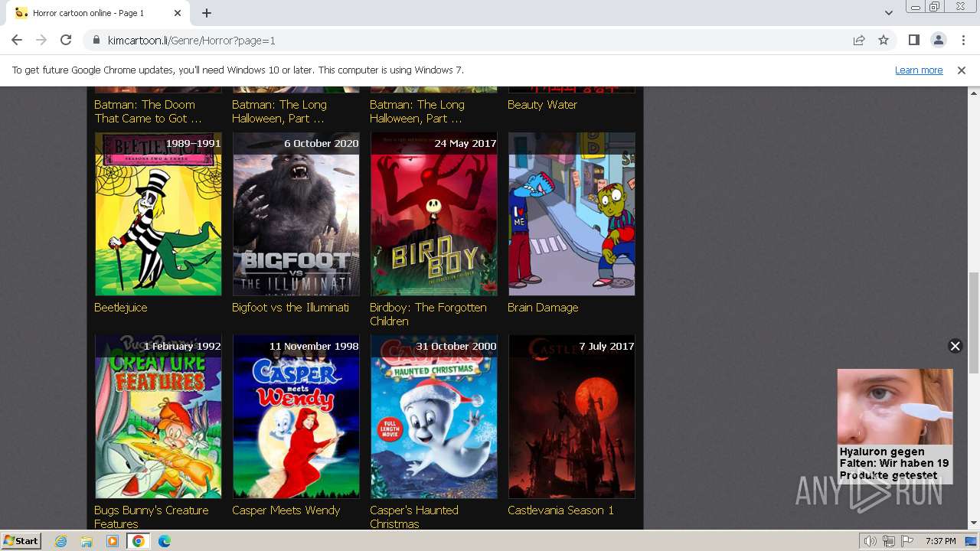Share this page icon in address bar
Screen dimensions: 980x551
859,40
